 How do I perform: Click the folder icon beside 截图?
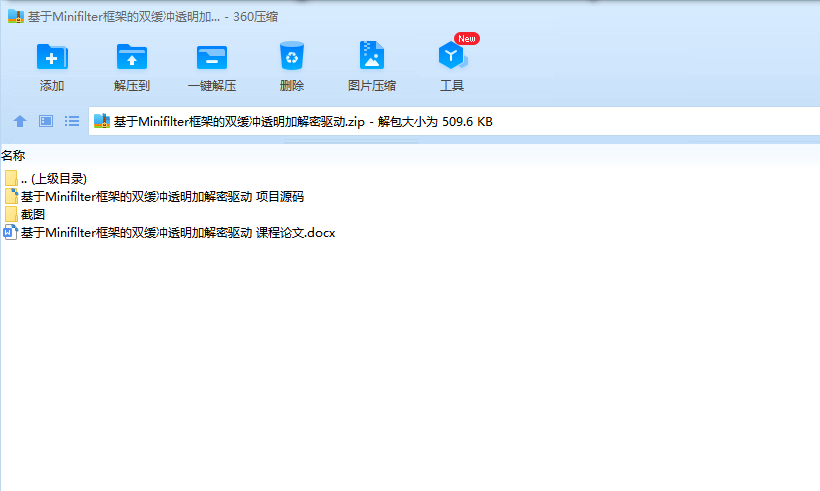(12, 214)
